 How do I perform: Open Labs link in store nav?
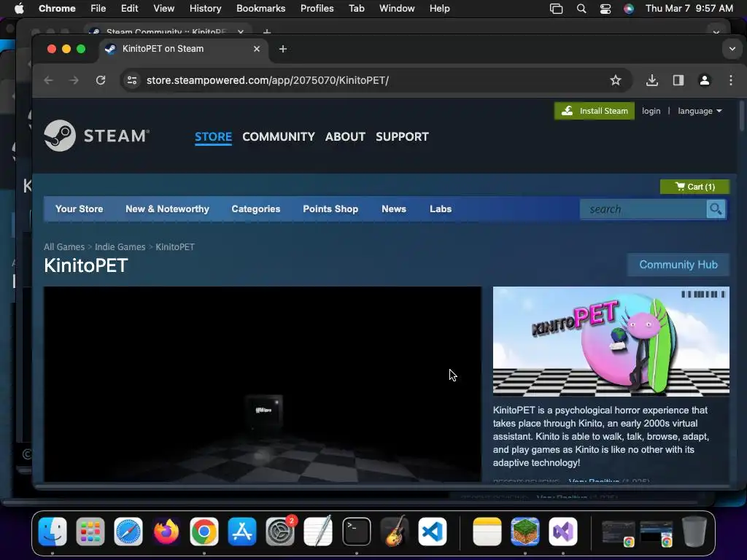[441, 209]
